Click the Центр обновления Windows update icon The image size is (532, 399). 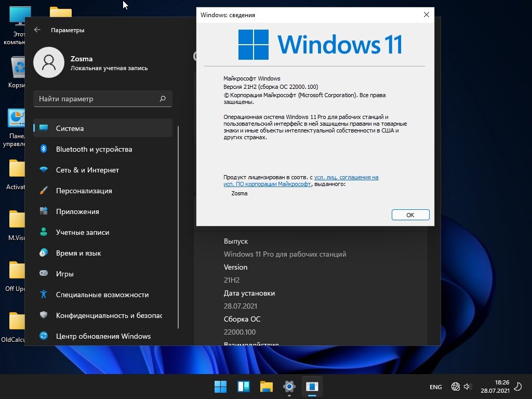[44, 336]
